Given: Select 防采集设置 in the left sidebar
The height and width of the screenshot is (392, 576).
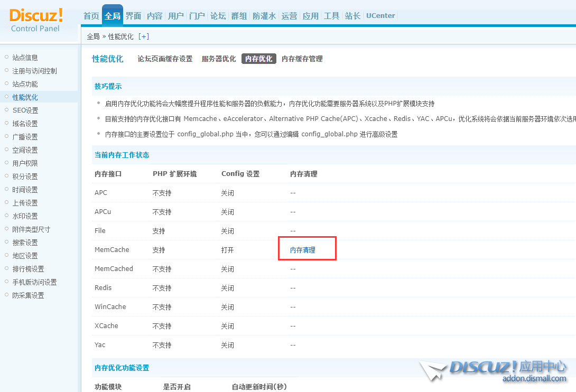Looking at the screenshot, I should point(28,295).
